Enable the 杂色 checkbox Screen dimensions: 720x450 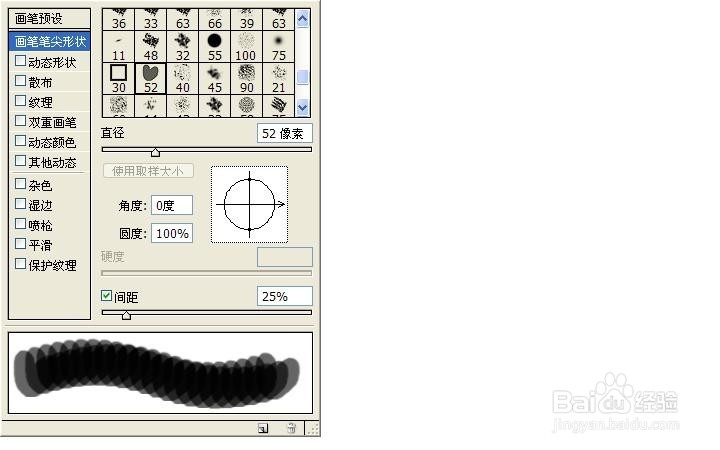[x=20, y=184]
